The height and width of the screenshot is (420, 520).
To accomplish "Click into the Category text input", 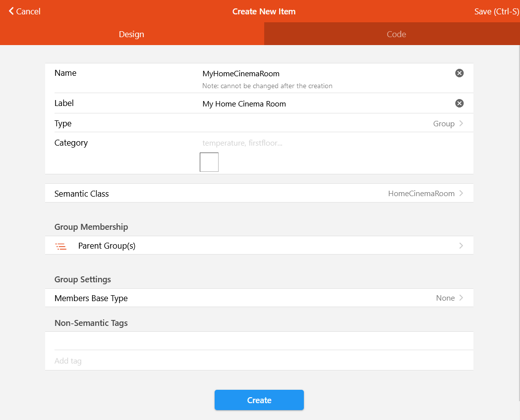I will click(322, 143).
